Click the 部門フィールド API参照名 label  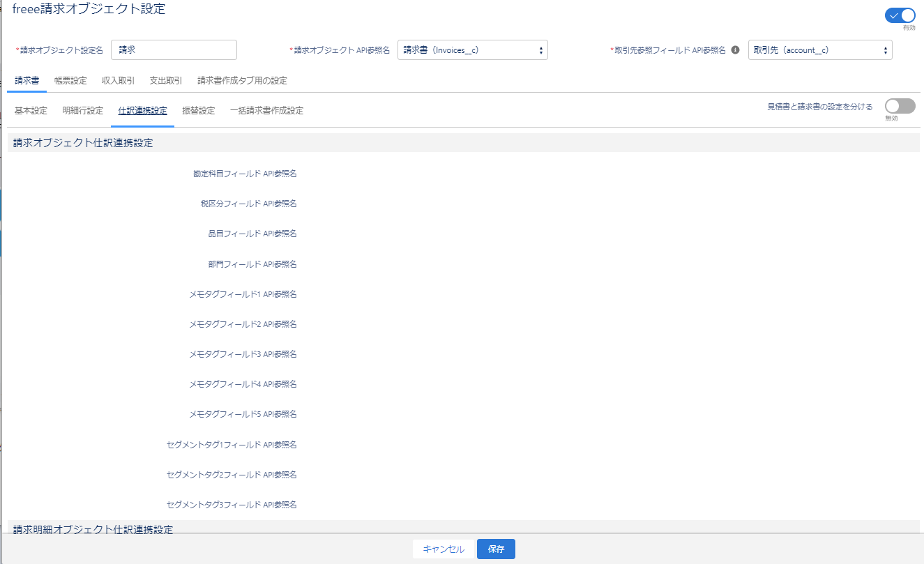click(x=252, y=264)
